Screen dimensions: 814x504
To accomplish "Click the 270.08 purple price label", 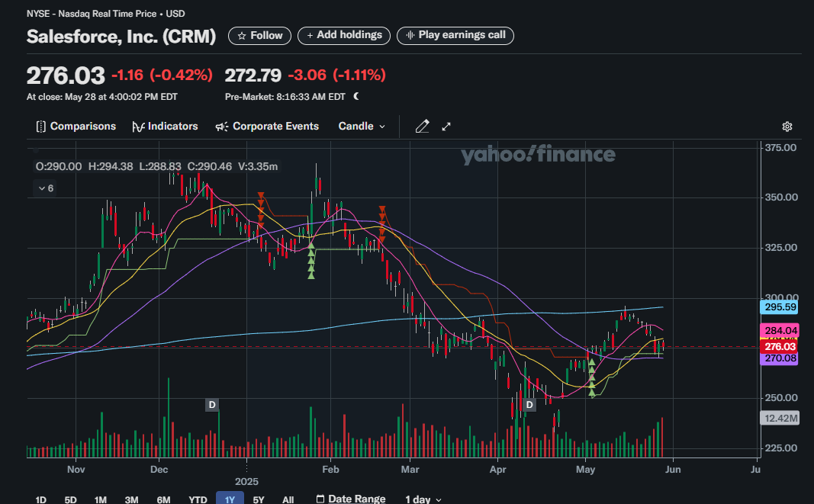I will 780,358.
